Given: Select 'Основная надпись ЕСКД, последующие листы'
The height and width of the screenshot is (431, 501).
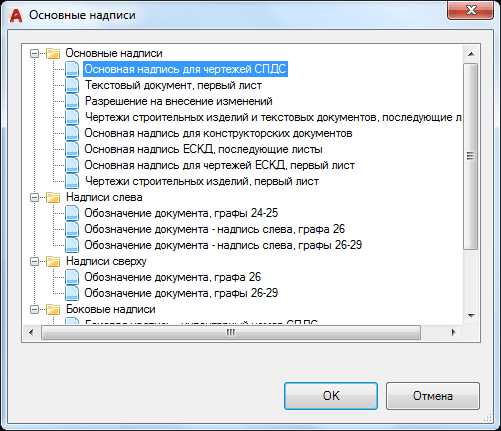Looking at the screenshot, I should 203,149.
